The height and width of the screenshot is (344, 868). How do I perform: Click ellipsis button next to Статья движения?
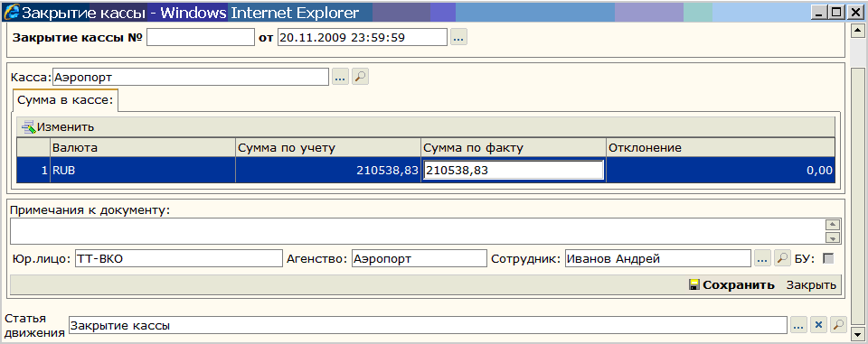(x=797, y=326)
